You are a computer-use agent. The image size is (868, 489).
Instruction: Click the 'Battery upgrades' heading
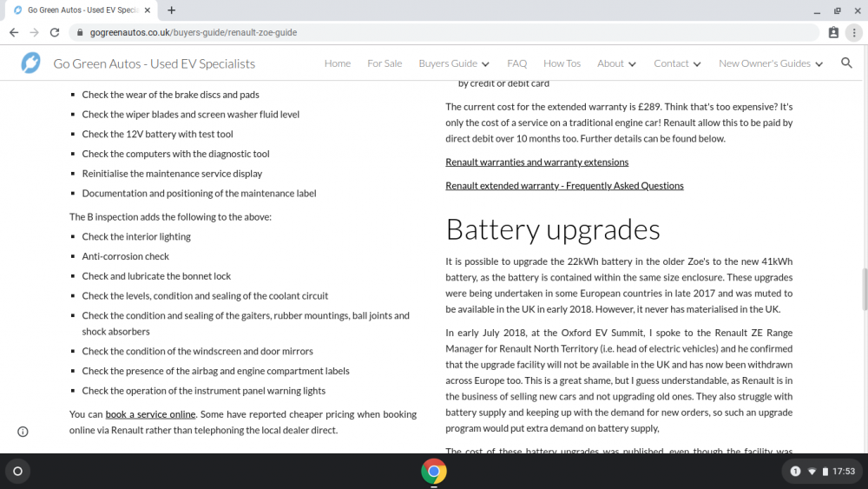coord(553,229)
